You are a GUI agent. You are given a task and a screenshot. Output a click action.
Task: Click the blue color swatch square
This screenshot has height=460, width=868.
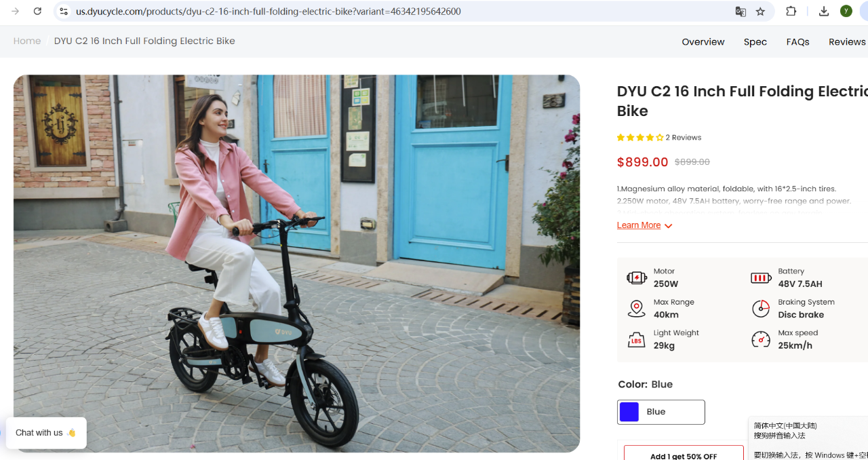tap(629, 412)
